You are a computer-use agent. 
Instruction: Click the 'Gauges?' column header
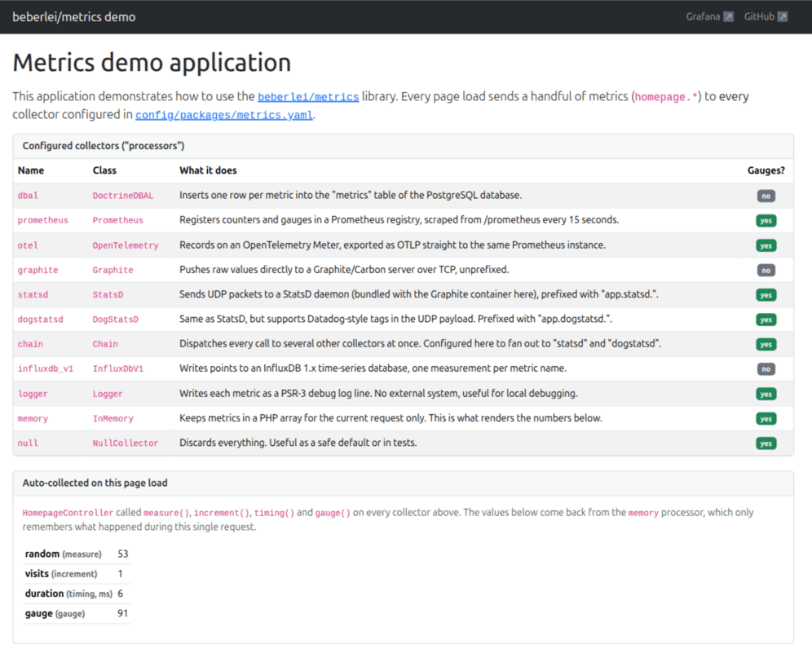[x=766, y=170]
